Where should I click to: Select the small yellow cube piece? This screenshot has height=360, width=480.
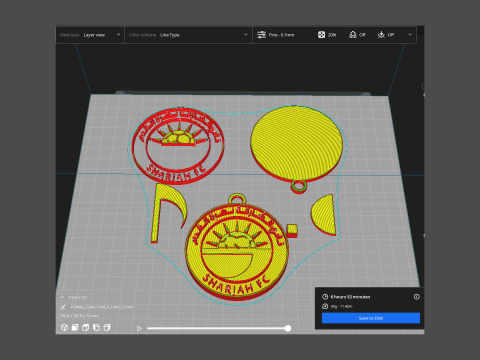click(292, 230)
